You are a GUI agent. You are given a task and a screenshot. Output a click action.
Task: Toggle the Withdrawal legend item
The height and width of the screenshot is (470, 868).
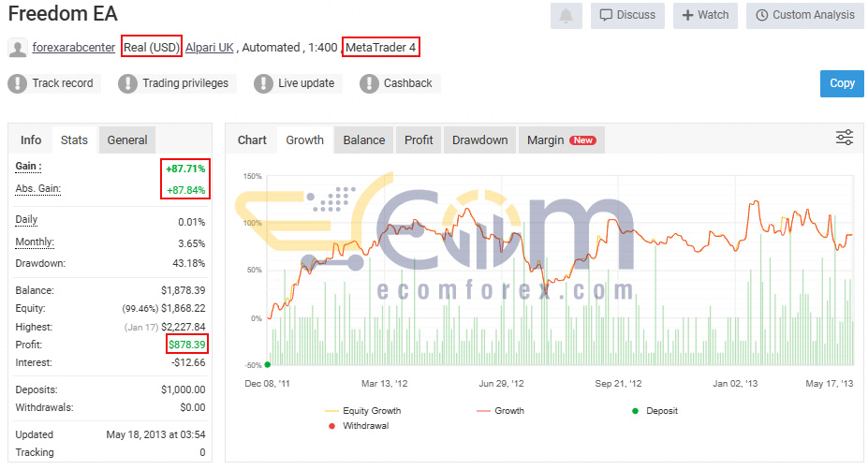[x=359, y=426]
